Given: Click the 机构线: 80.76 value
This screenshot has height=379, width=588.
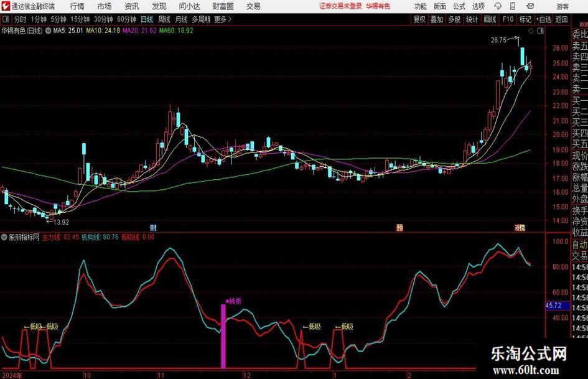Looking at the screenshot, I should (x=100, y=237).
